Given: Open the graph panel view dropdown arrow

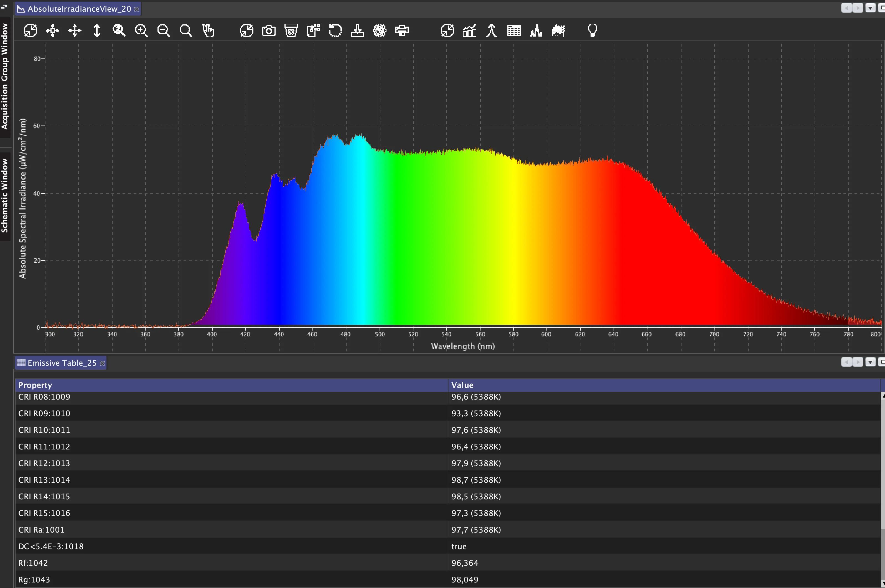Looking at the screenshot, I should click(x=870, y=8).
